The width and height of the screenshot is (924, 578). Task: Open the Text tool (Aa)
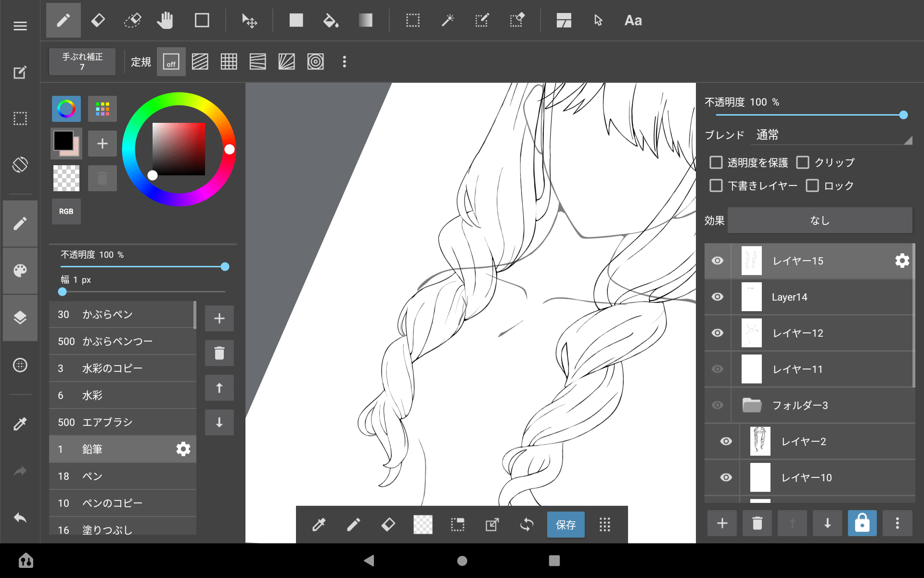coord(633,20)
